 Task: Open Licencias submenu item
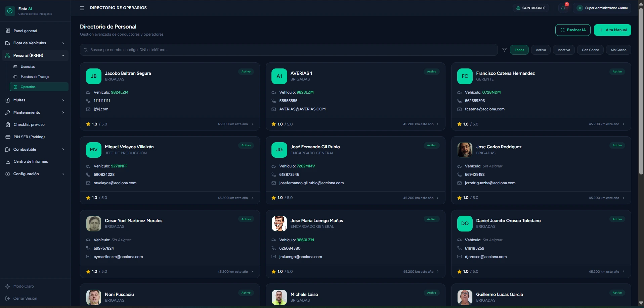(39, 67)
